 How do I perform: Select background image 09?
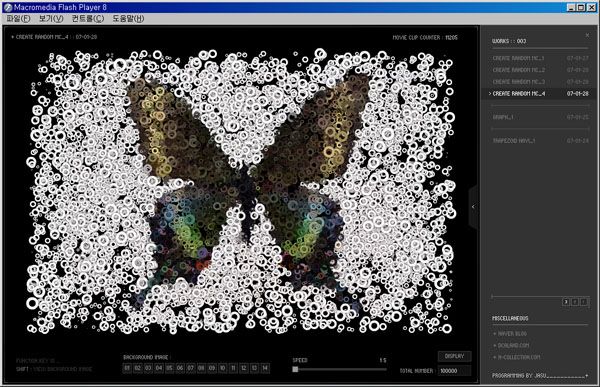click(212, 368)
